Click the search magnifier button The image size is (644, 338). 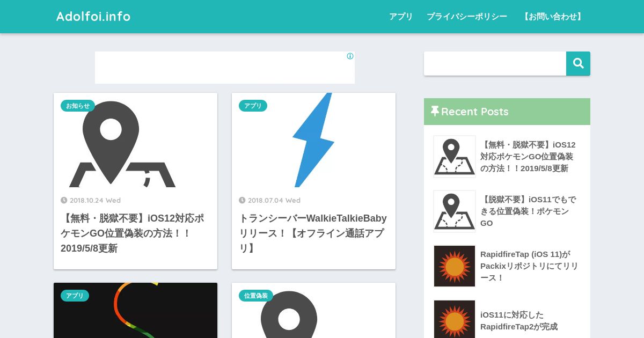tap(578, 63)
